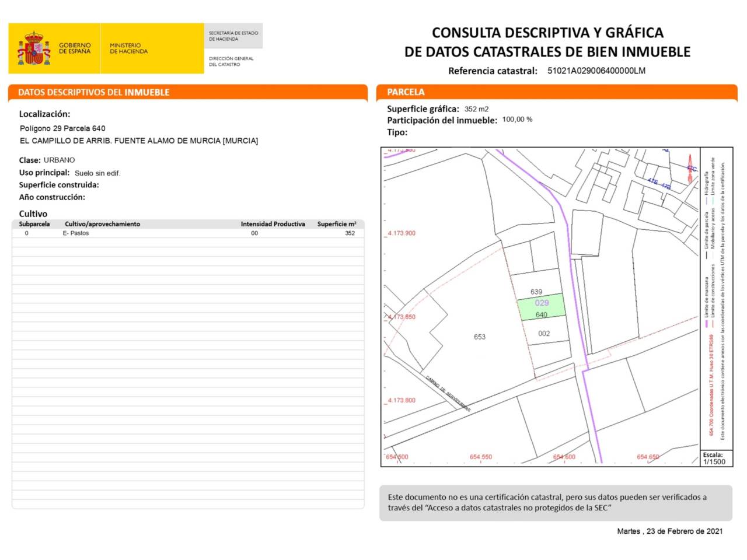This screenshot has width=747, height=560.
Task: Click "CAMINO DE SERVIDUMBRE" road label
Action: pos(448,394)
